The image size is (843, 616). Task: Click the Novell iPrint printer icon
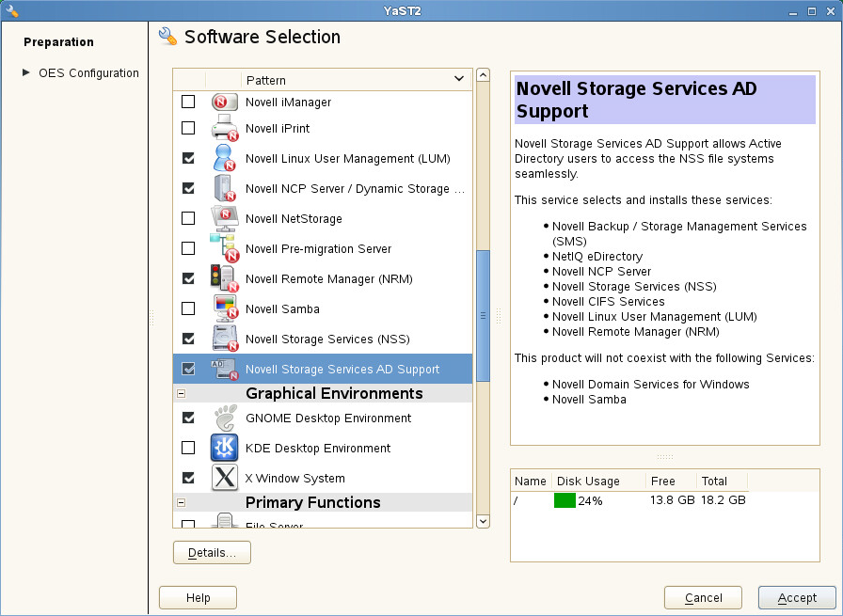[x=225, y=128]
